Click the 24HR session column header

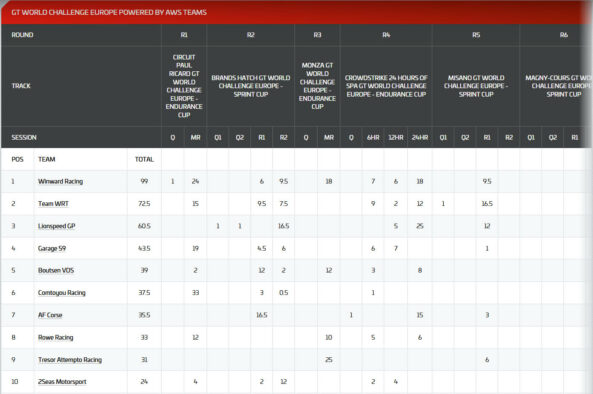(420, 137)
